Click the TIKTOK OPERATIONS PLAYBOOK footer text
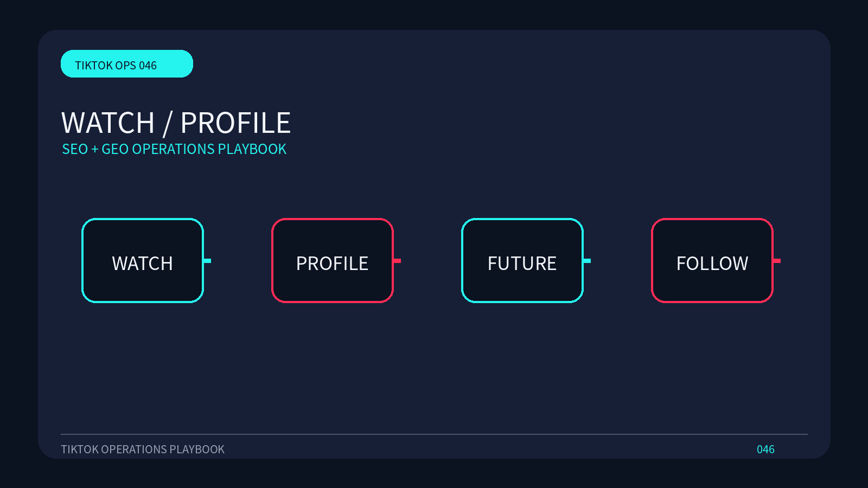868x488 pixels. (x=143, y=450)
